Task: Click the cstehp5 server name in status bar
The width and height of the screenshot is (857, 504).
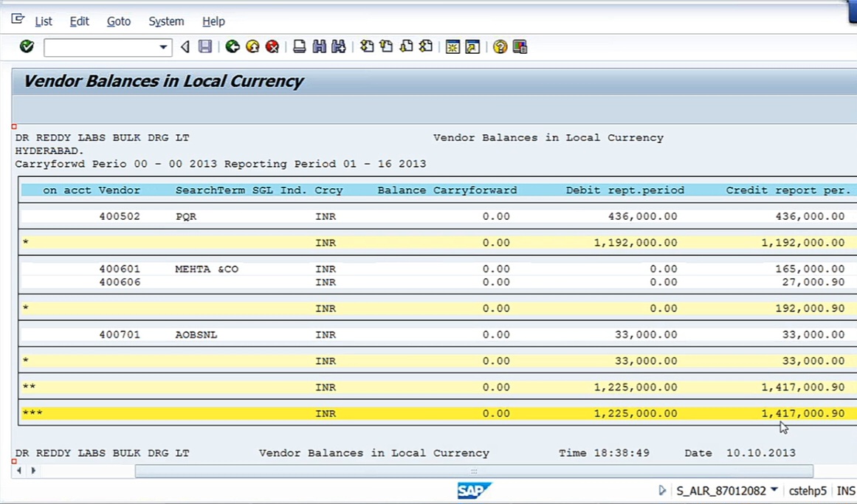Action: point(808,491)
